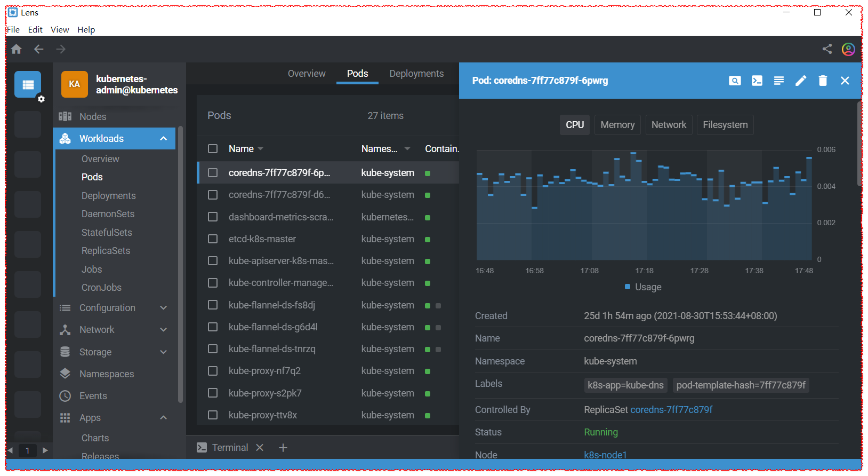This screenshot has width=868, height=476.
Task: Sort pods by the Namespace column arrow
Action: pyautogui.click(x=407, y=149)
